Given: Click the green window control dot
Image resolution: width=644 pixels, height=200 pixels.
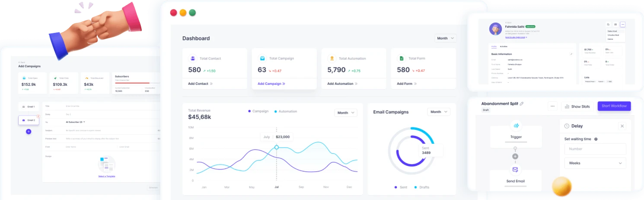Looking at the screenshot, I should coord(192,13).
